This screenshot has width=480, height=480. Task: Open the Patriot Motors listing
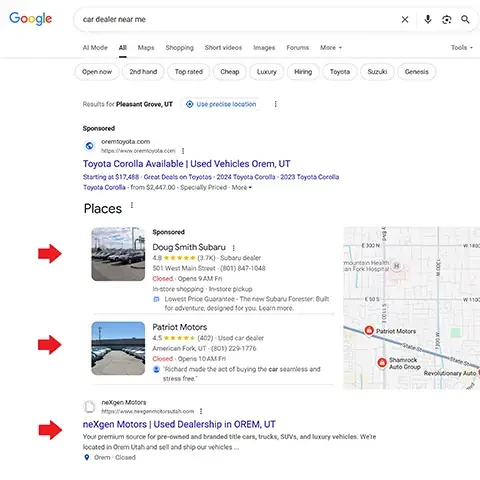point(180,327)
